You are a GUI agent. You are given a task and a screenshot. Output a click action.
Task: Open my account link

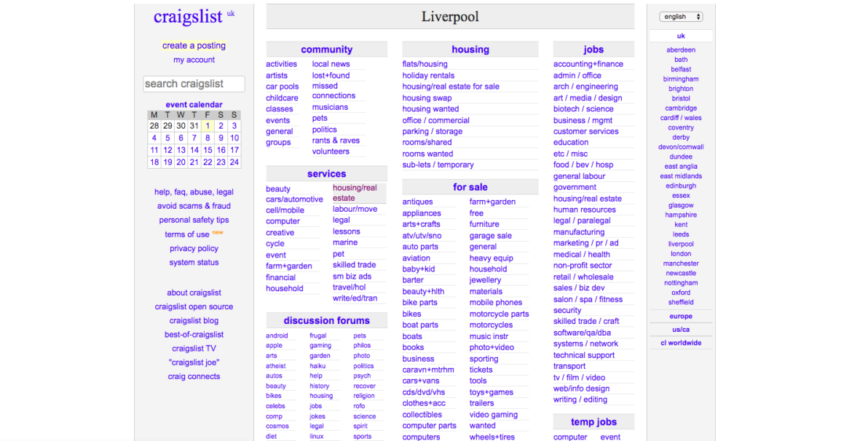pyautogui.click(x=194, y=60)
